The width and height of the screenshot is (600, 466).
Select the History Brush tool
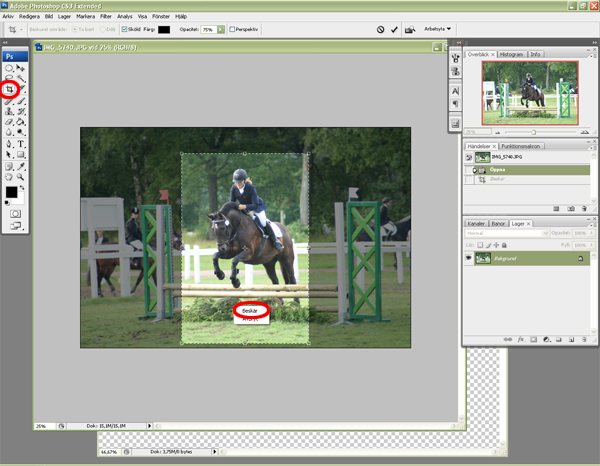21,111
